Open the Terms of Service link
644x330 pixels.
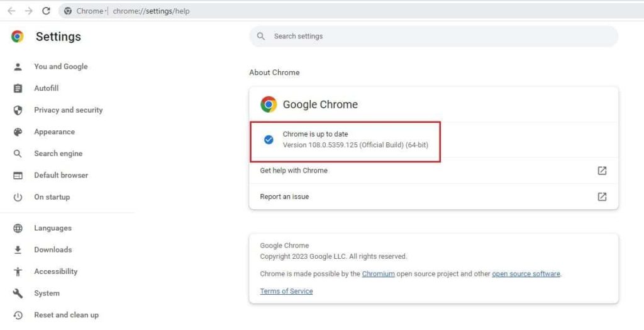(286, 291)
